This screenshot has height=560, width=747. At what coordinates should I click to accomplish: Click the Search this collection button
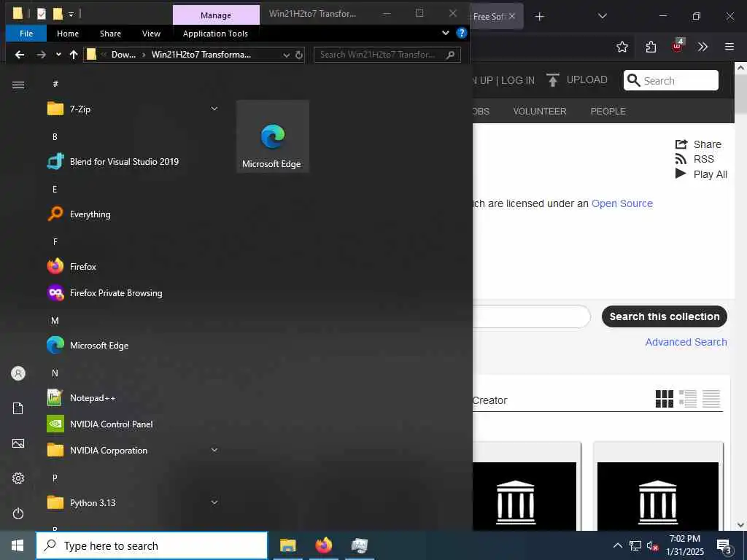(x=664, y=316)
